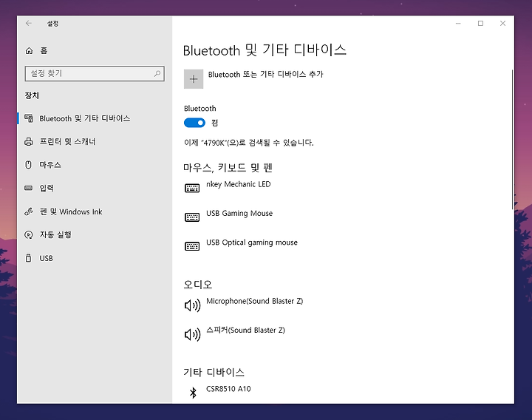Click the Bluetooth 및 기타 디바이스 sidebar icon
The image size is (532, 420).
point(29,118)
